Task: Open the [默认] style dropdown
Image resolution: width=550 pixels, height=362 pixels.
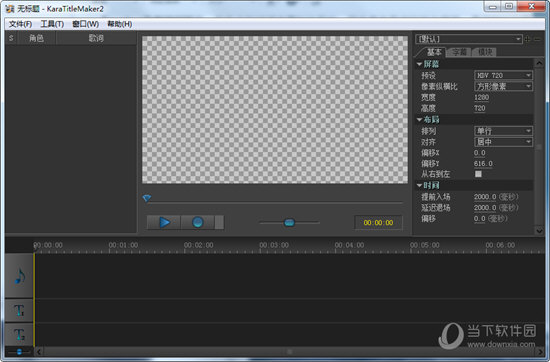Action: pos(469,39)
